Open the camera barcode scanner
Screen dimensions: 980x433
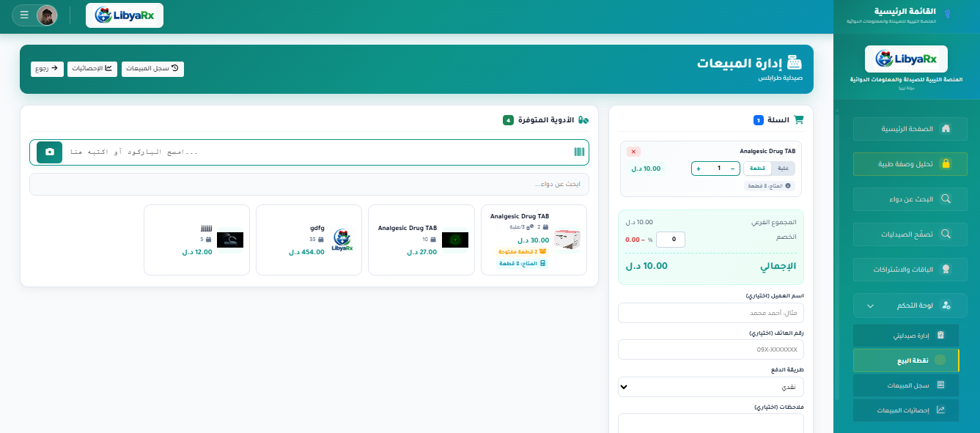[x=49, y=152]
